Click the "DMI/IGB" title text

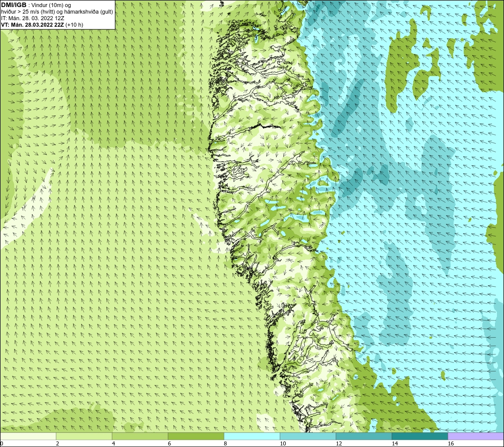pyautogui.click(x=14, y=5)
